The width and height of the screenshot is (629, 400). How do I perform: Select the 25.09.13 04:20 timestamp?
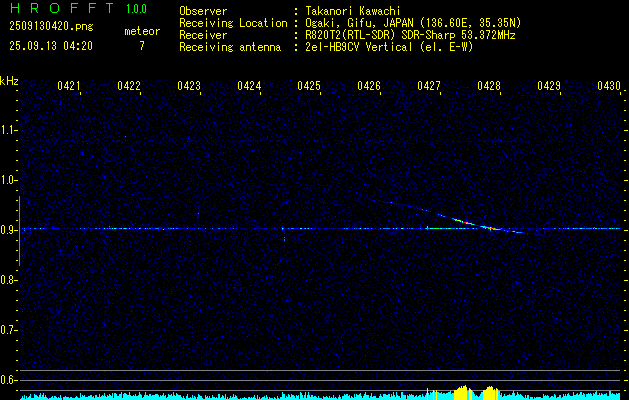click(x=50, y=46)
